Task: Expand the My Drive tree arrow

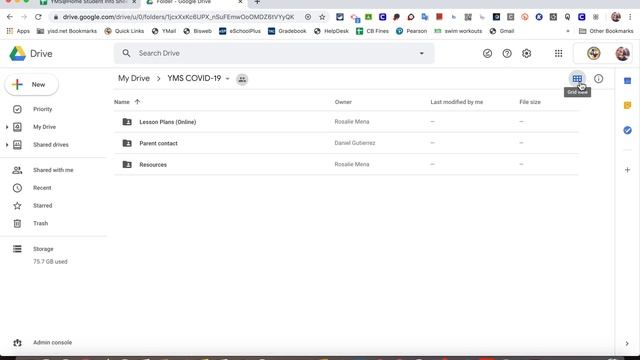Action: (x=7, y=127)
